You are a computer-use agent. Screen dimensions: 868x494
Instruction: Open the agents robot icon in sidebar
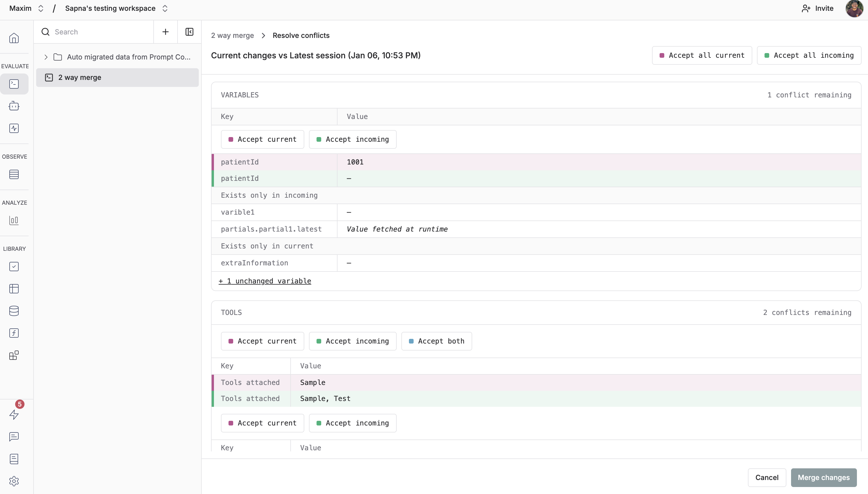coord(14,106)
